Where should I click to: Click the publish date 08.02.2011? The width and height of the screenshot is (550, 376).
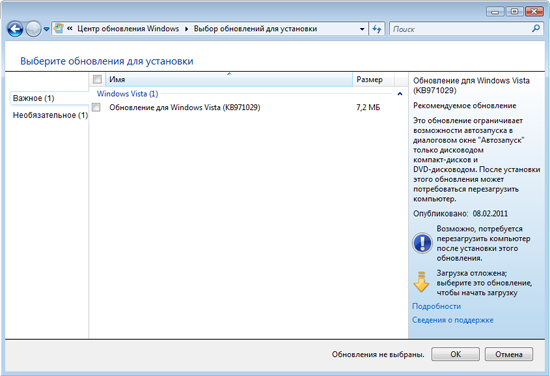click(x=490, y=214)
